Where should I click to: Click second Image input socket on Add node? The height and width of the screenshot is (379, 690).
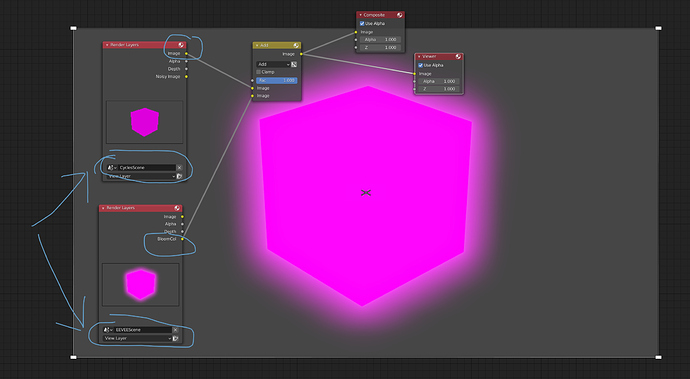pyautogui.click(x=252, y=96)
